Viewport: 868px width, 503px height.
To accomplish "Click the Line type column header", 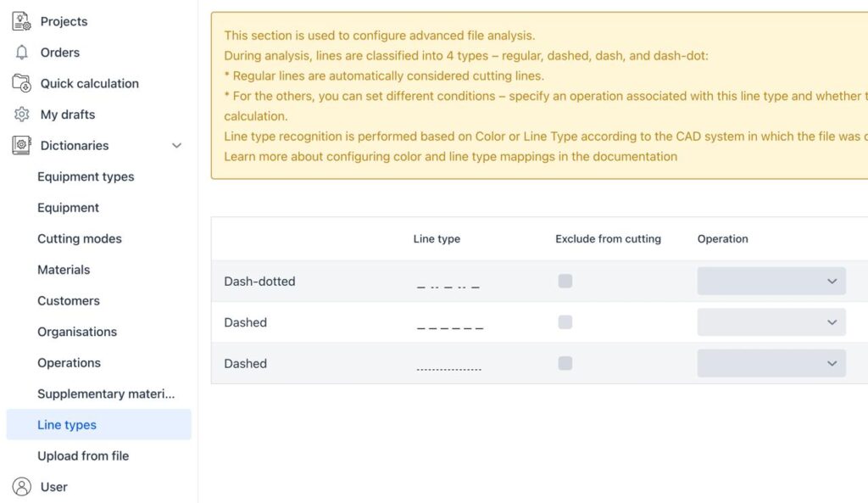I will click(437, 239).
